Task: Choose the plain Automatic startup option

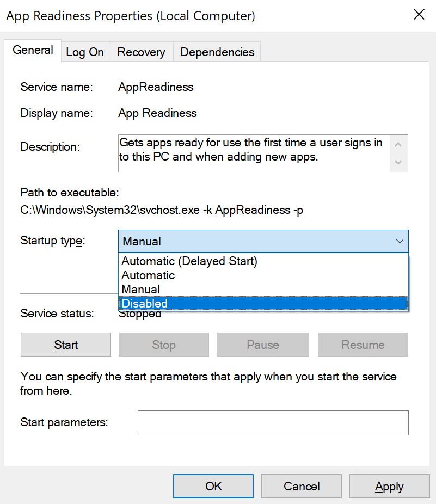Action: pos(148,275)
